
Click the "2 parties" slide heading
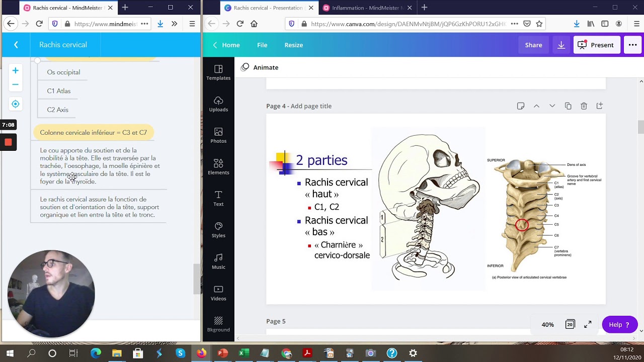click(321, 160)
